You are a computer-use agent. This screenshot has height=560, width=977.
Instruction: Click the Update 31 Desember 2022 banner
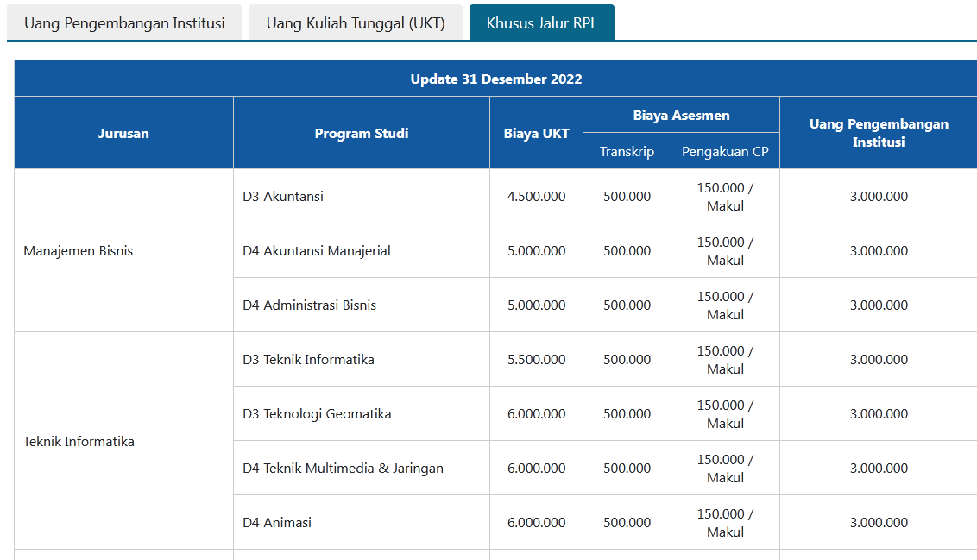click(x=495, y=78)
